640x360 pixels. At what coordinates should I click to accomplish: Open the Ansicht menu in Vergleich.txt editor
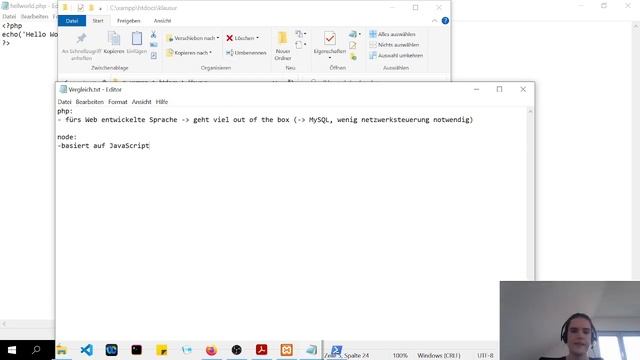[x=141, y=102]
